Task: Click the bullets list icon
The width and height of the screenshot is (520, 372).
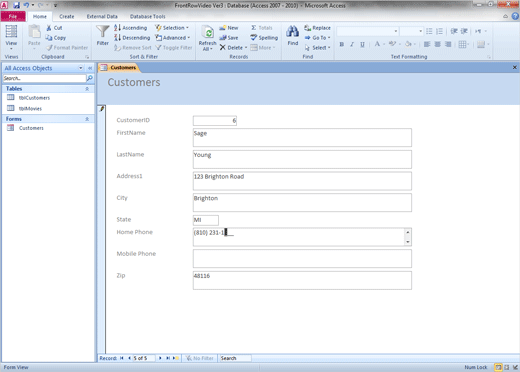Action: [x=429, y=31]
